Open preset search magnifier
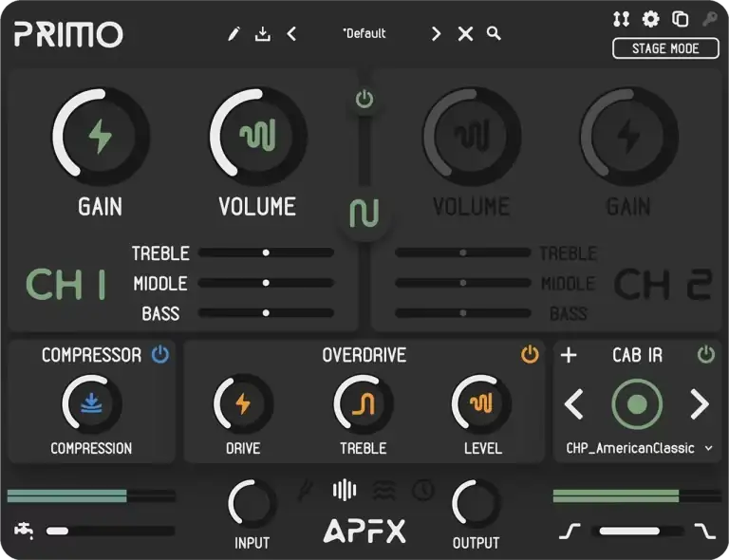Image resolution: width=729 pixels, height=560 pixels. [x=494, y=33]
